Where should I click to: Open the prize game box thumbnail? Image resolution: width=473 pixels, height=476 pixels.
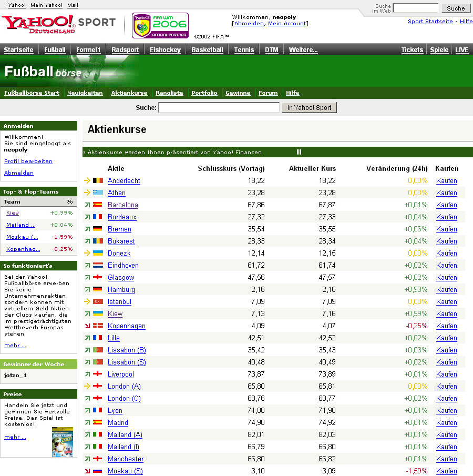click(63, 442)
